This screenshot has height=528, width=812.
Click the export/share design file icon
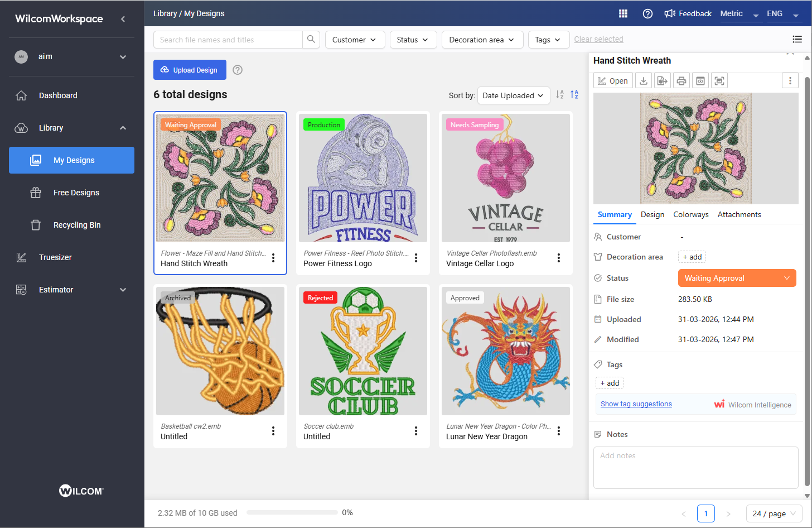663,81
